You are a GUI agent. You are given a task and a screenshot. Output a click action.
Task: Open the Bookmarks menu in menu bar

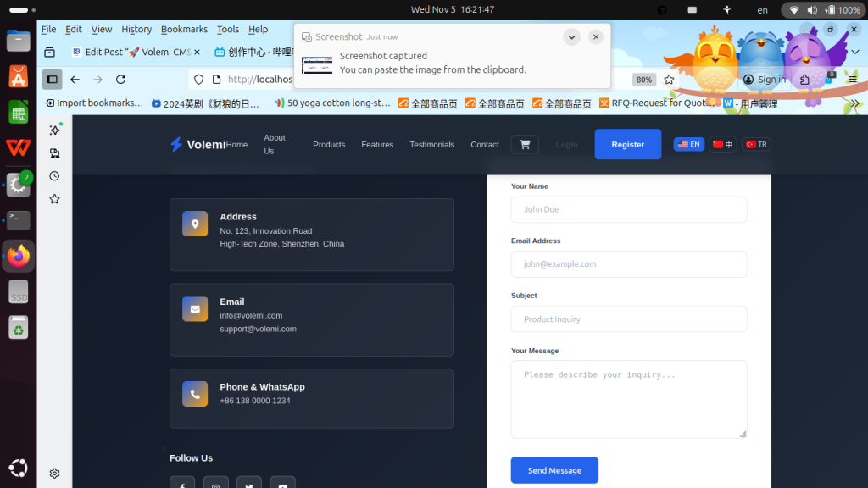184,29
